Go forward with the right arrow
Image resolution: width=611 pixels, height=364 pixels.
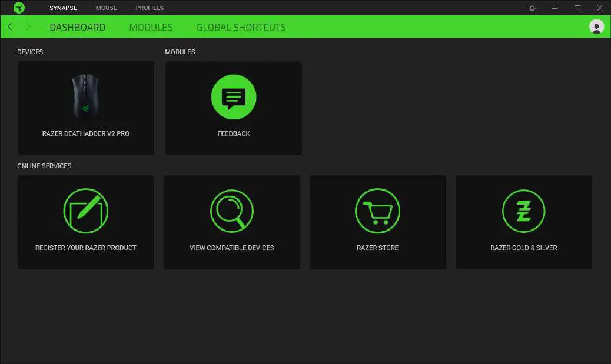(x=28, y=27)
